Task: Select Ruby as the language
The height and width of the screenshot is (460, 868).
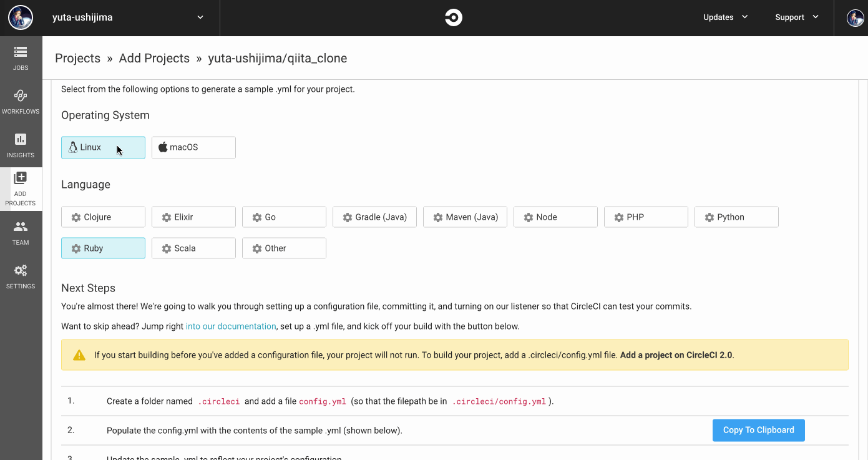Action: [103, 248]
